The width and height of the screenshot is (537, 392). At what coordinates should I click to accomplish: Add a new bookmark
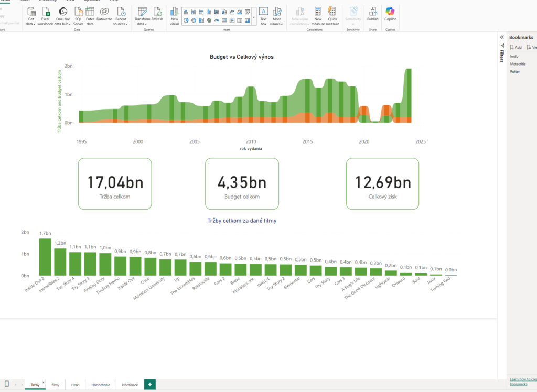tap(516, 47)
